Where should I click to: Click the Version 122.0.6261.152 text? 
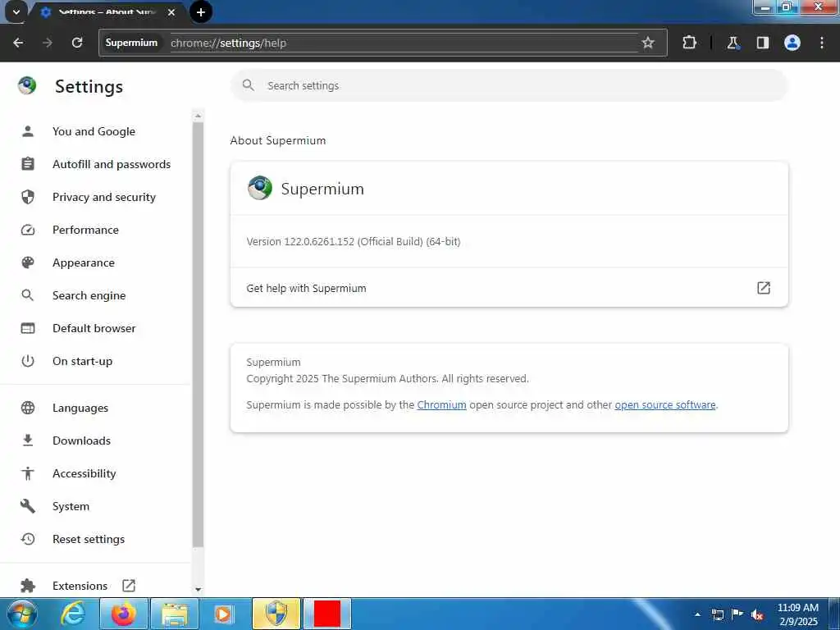coord(353,242)
